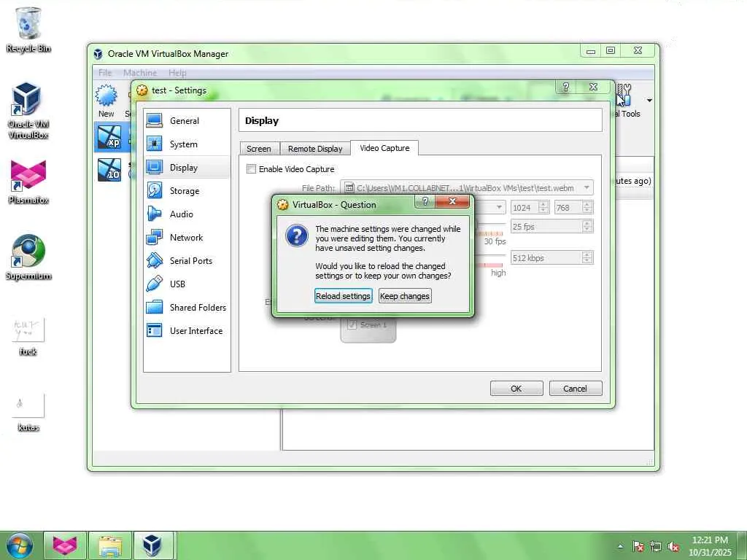The image size is (747, 560).
Task: Click the Action Center flag tray icon
Action: (638, 547)
